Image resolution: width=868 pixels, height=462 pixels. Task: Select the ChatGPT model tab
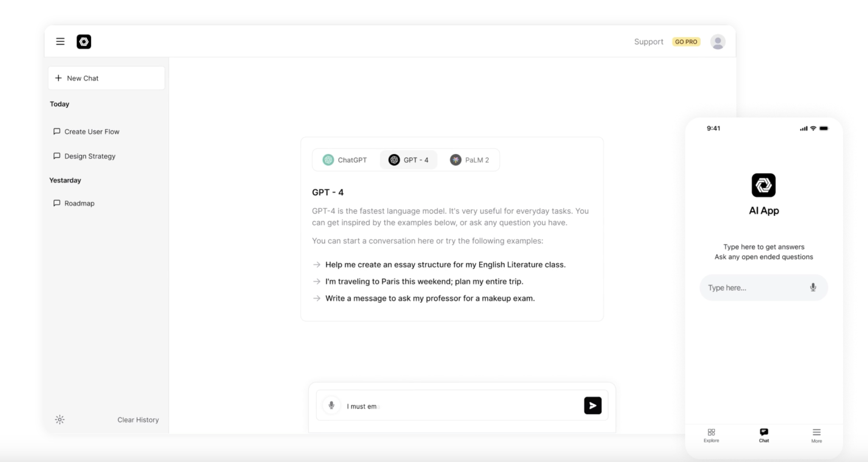pos(345,160)
